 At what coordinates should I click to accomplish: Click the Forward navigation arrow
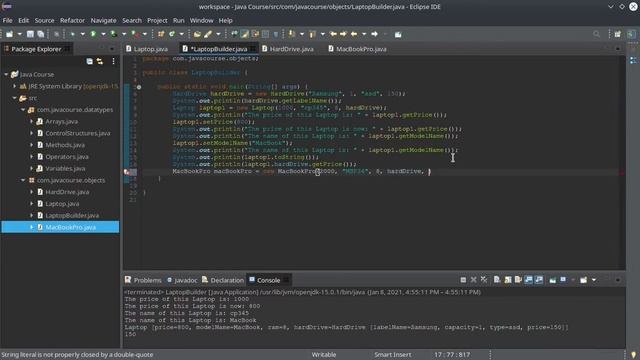coord(375,34)
